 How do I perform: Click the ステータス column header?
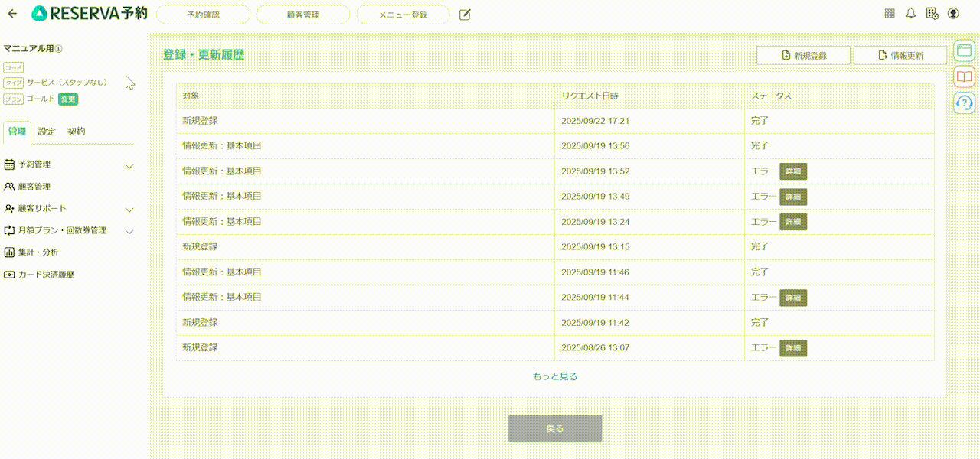point(771,96)
